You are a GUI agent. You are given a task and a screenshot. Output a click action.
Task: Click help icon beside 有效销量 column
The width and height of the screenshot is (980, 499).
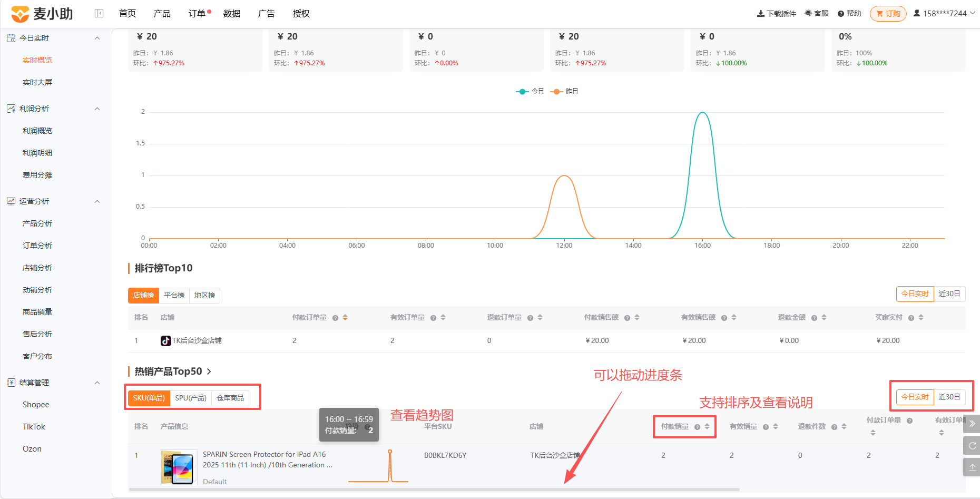tap(766, 427)
